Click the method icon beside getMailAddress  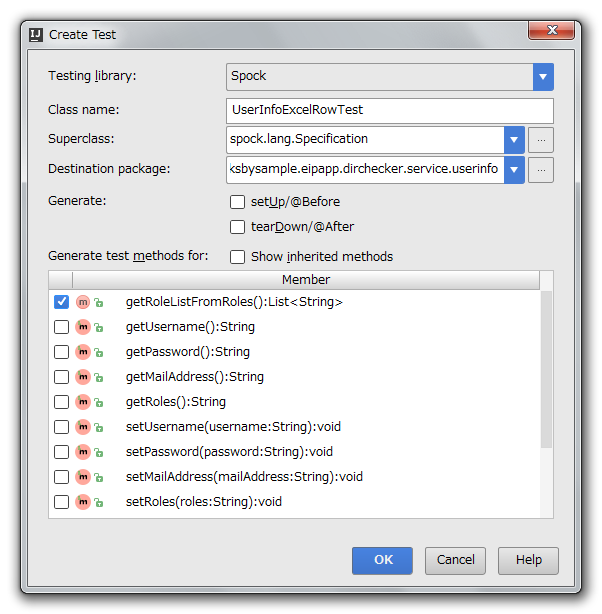pyautogui.click(x=83, y=377)
